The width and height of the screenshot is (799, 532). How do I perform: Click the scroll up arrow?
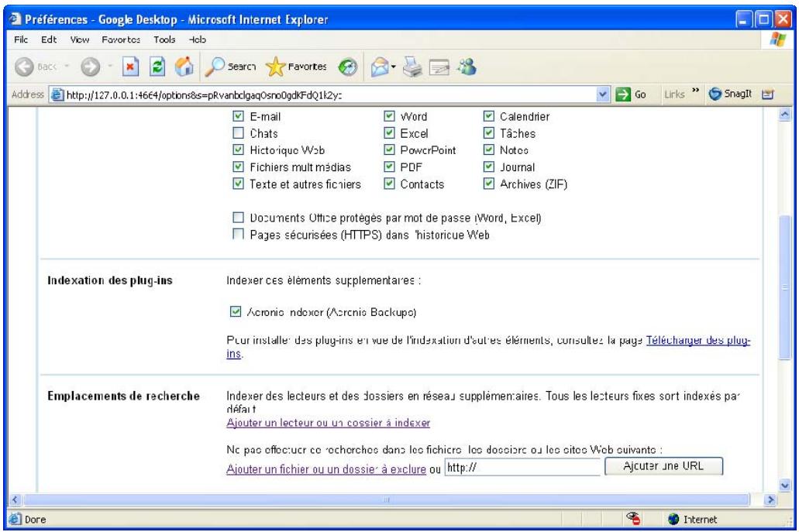[785, 115]
